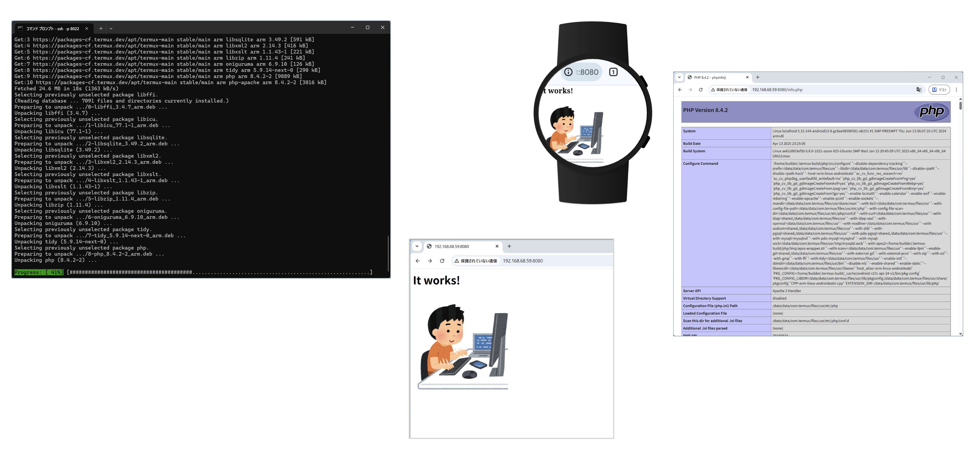Screen dimensions: 980x451
Task: Add new tab in the terminal window
Action: click(101, 29)
